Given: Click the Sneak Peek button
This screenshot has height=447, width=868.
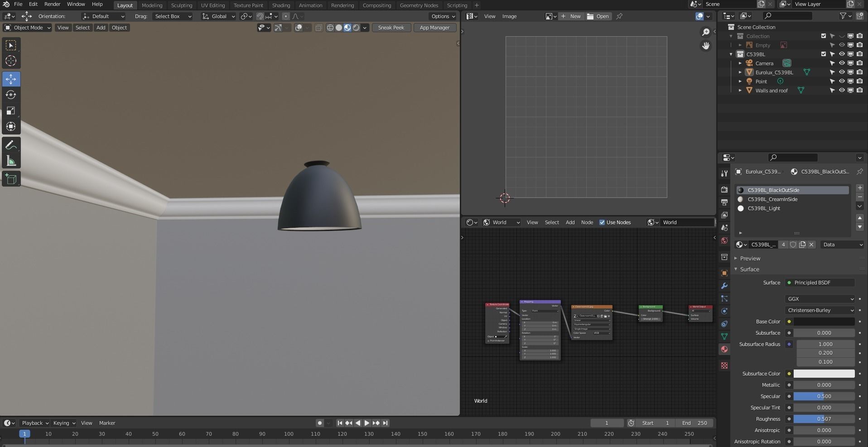Looking at the screenshot, I should (391, 28).
